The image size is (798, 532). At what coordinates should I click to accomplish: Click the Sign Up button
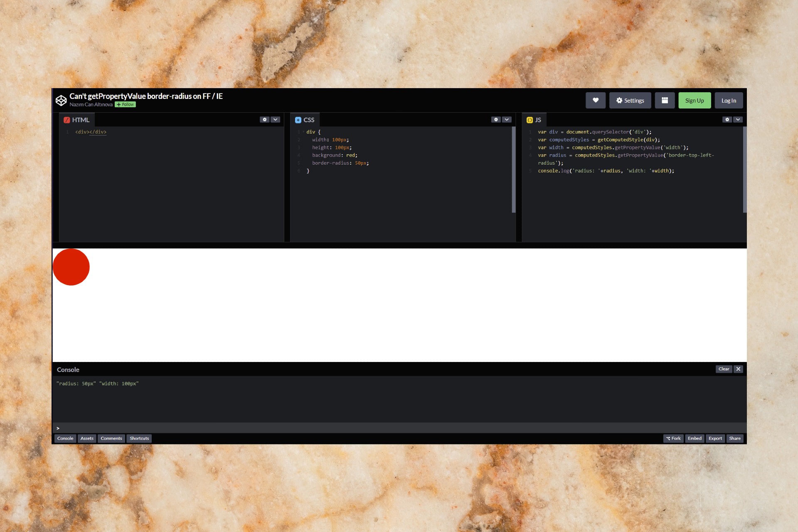tap(695, 100)
